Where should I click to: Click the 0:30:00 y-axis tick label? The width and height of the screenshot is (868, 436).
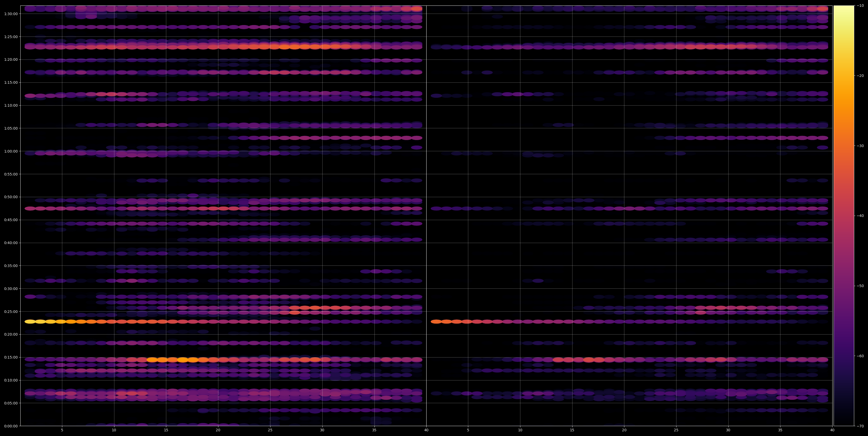click(11, 289)
